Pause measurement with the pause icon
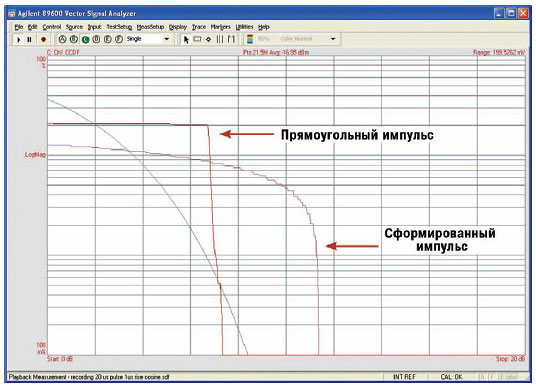The width and height of the screenshot is (536, 388). point(30,39)
